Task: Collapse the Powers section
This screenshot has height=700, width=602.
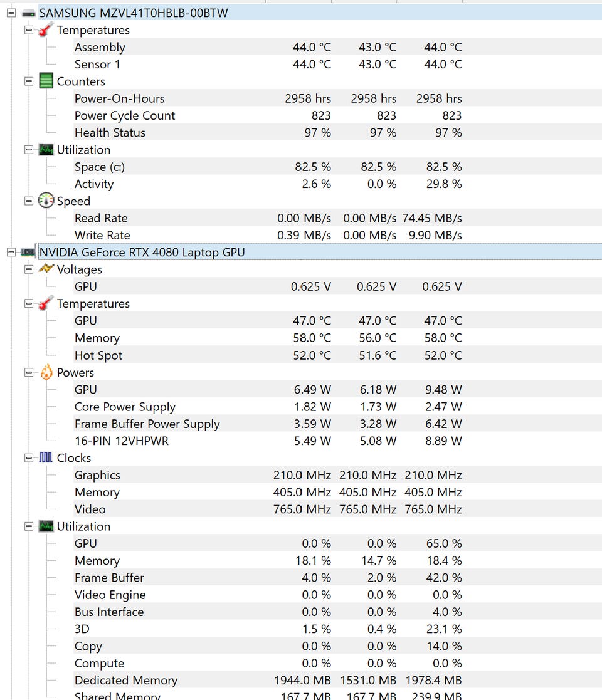Action: tap(29, 373)
